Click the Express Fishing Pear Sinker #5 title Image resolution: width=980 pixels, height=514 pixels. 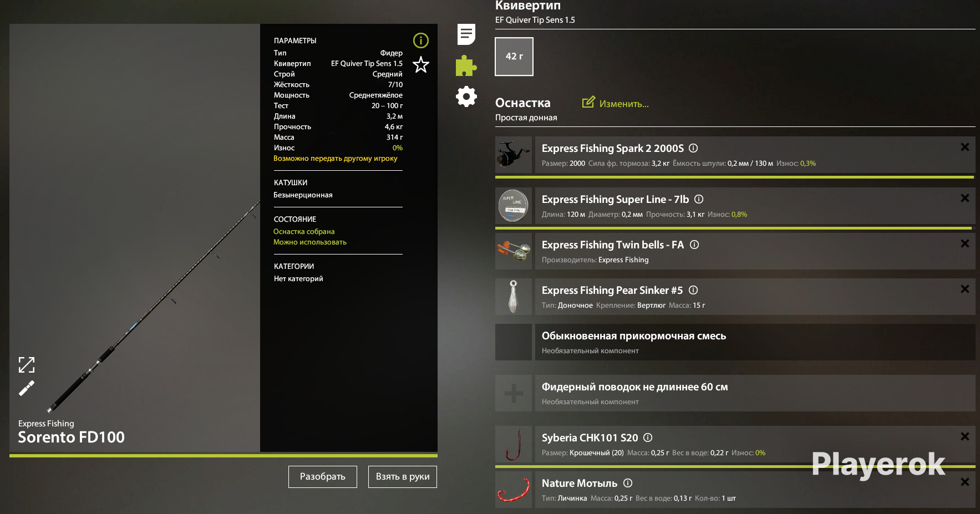click(612, 291)
